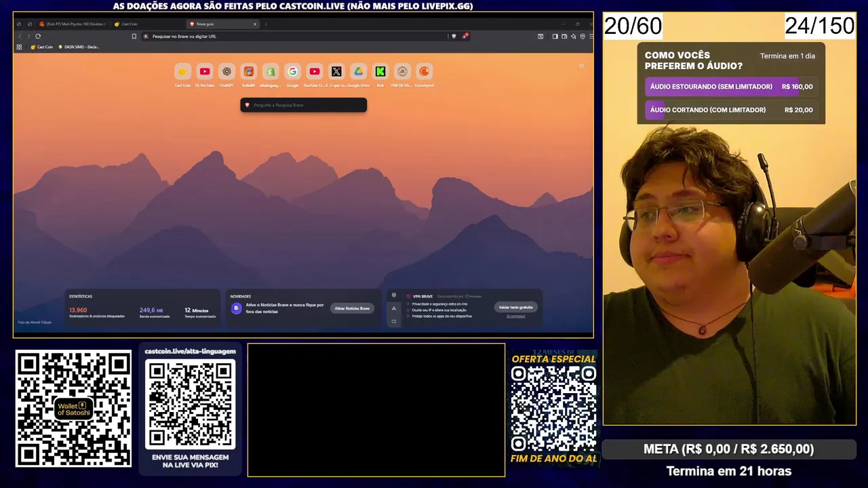Select the Rewards triangle icon on card
Screen dimensions: 868x488
click(x=394, y=308)
